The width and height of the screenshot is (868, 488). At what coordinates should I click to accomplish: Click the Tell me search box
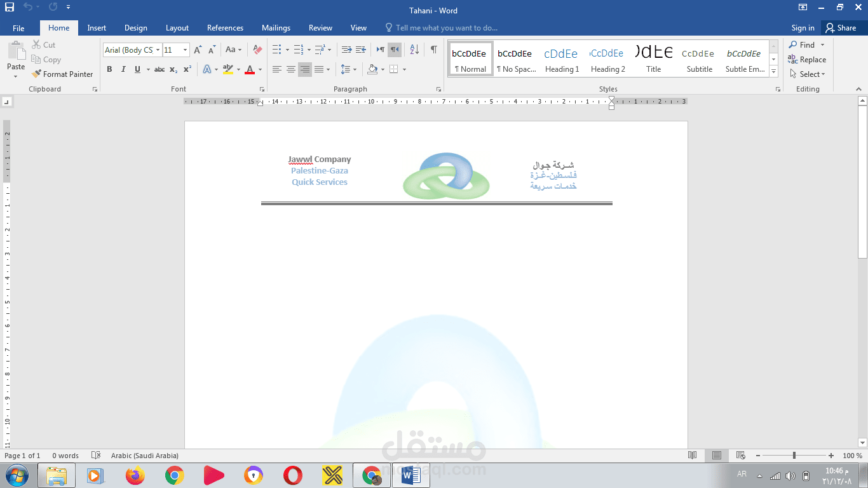[441, 28]
